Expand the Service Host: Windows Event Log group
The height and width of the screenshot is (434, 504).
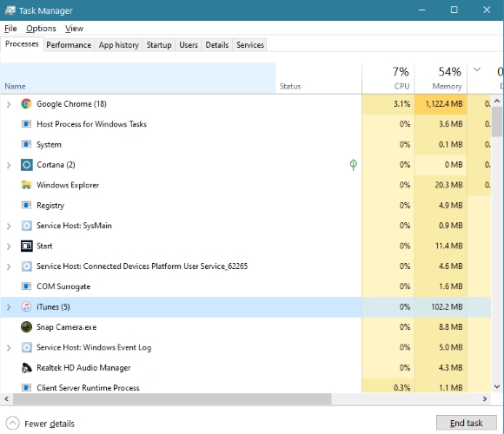click(9, 348)
